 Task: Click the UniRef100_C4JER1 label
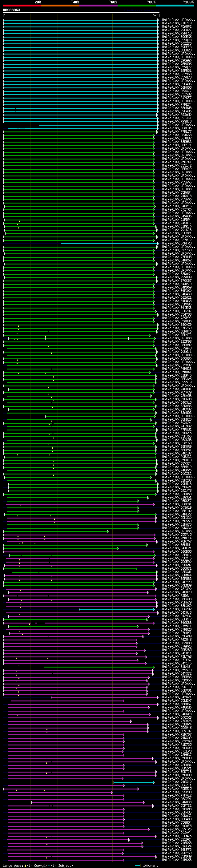tap(177, 548)
